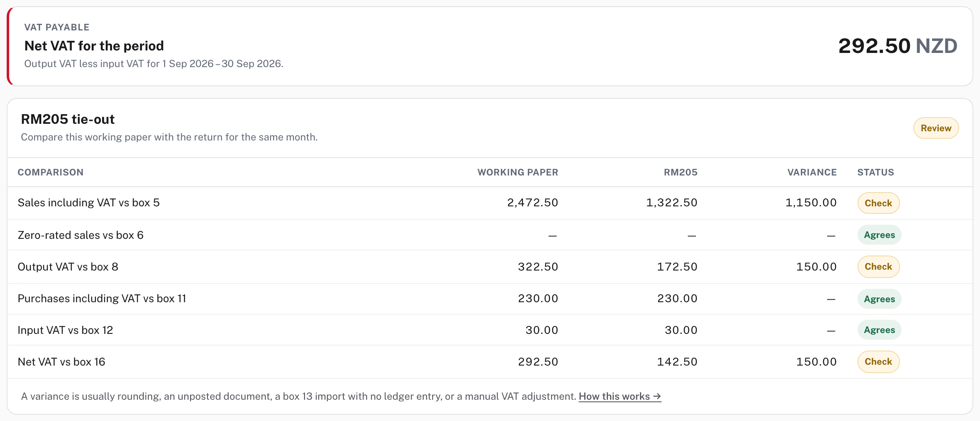The image size is (980, 421).
Task: Click the Output VAT less input VAT description
Action: [x=154, y=64]
